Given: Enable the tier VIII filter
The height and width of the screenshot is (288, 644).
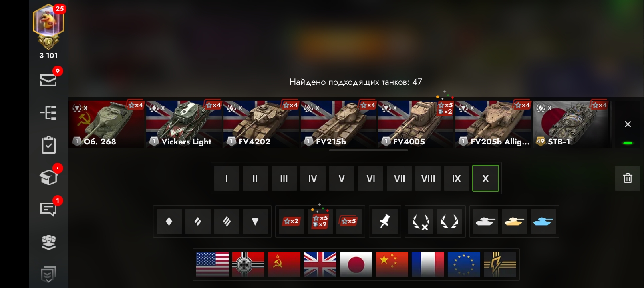Looking at the screenshot, I should [428, 178].
